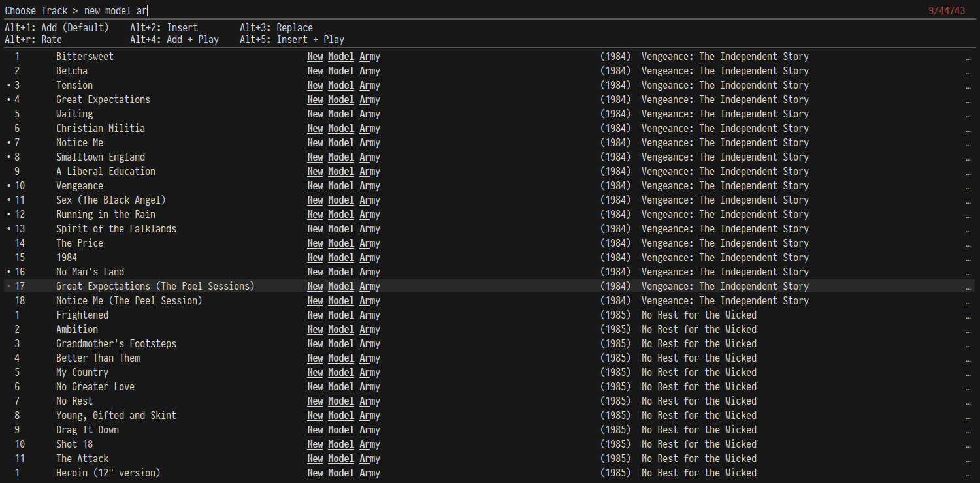Select the track Grandmother's Footsteps
980x483 pixels.
tap(490, 343)
